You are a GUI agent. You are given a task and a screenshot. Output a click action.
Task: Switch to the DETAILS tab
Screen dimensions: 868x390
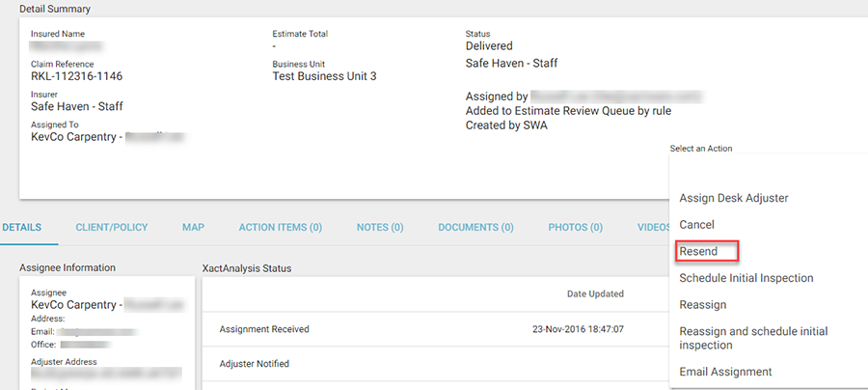[x=21, y=228]
